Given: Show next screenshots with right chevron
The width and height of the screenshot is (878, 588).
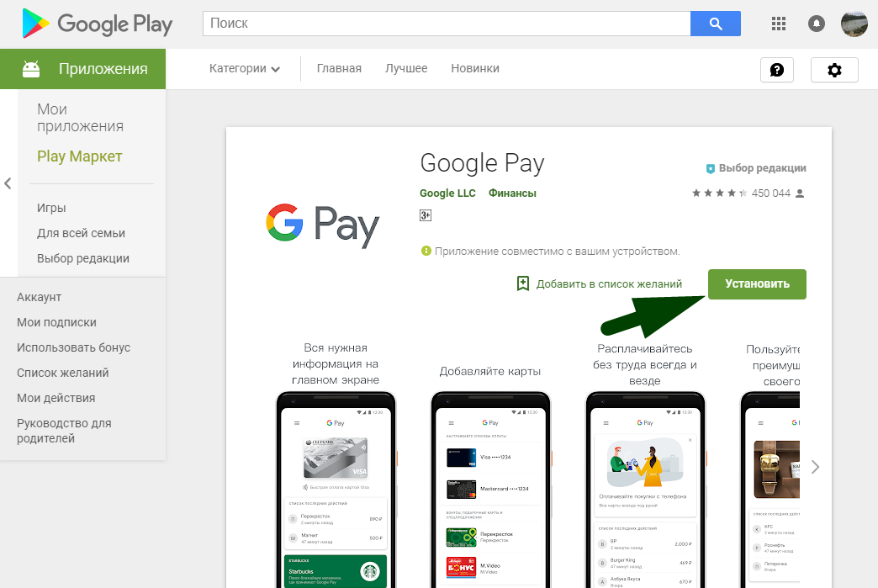Looking at the screenshot, I should [815, 467].
